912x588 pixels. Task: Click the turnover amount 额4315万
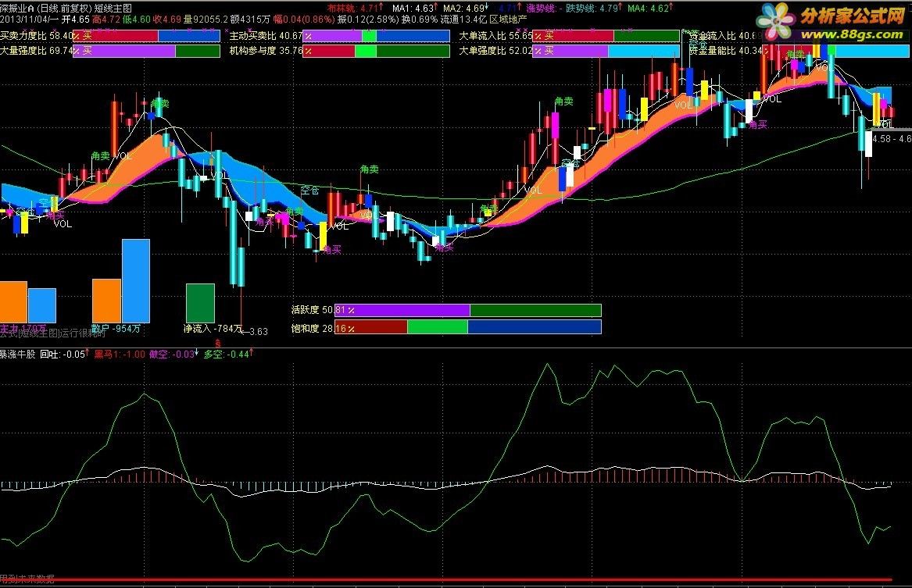[x=250, y=20]
